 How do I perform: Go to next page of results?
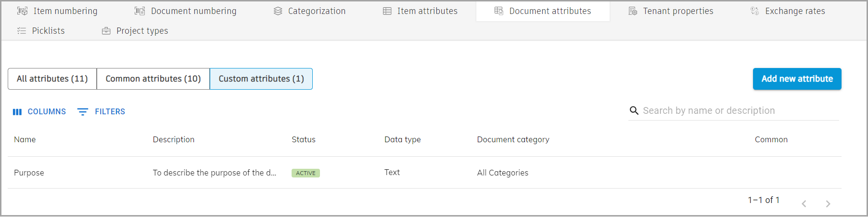[828, 204]
